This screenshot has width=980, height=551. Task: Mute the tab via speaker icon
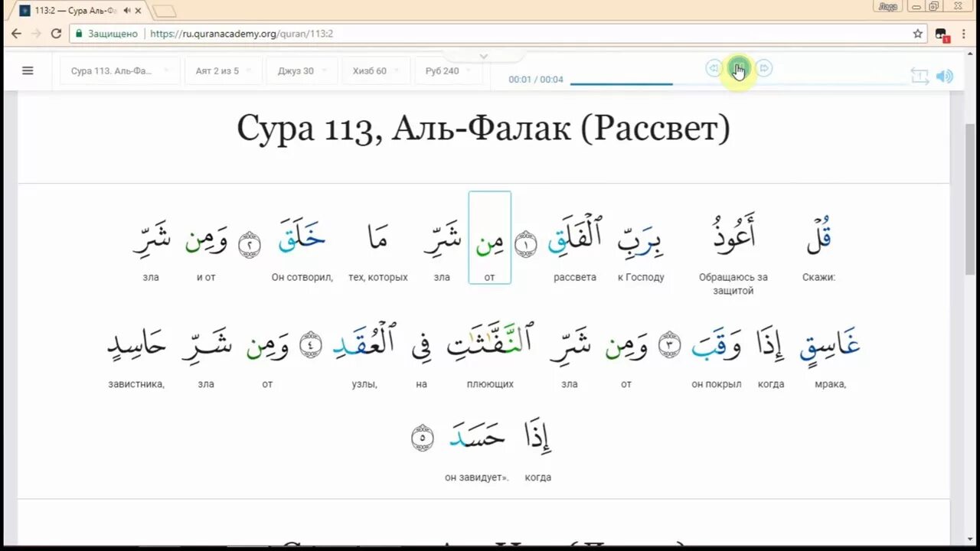pyautogui.click(x=126, y=11)
